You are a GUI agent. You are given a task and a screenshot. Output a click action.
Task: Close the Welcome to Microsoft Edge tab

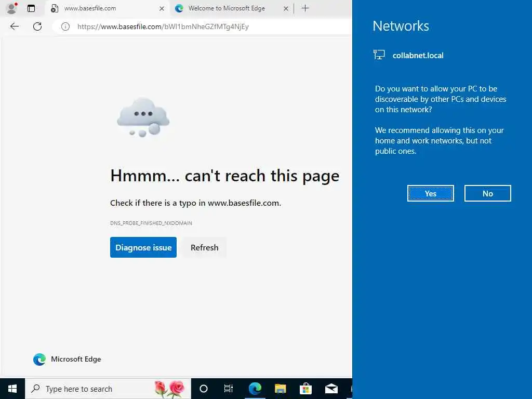pos(286,8)
